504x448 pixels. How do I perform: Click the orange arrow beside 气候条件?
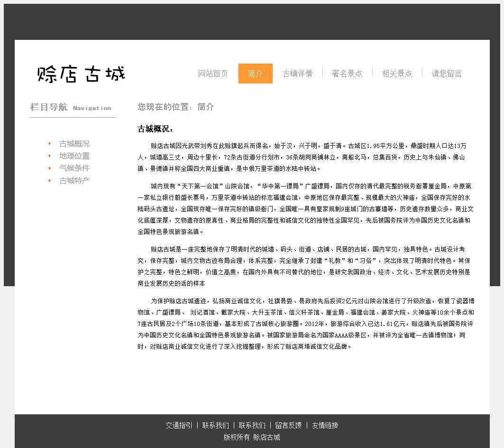point(49,168)
